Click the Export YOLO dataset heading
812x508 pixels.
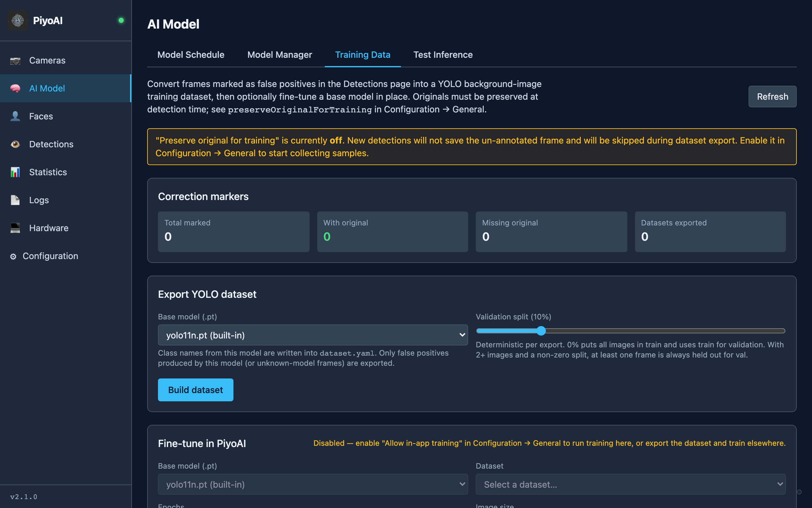coord(207,294)
